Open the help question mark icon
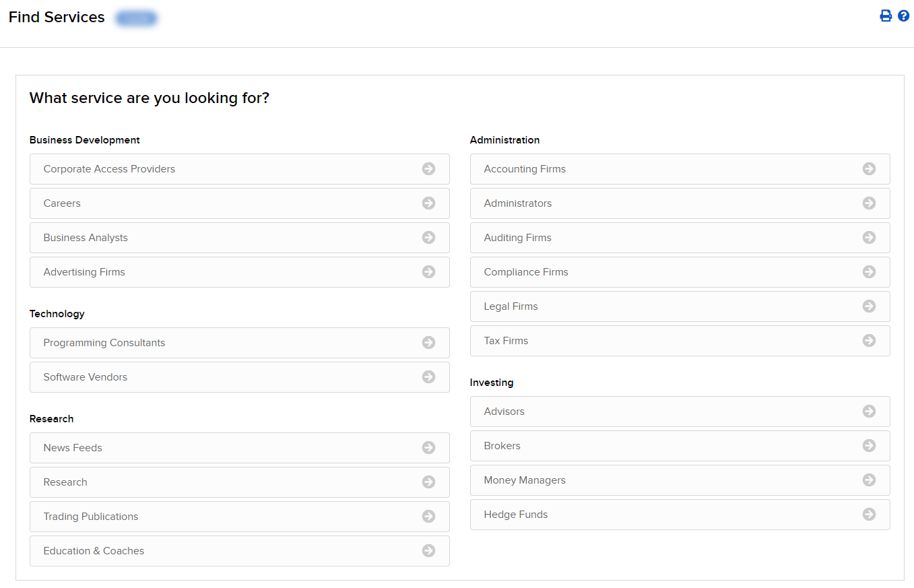This screenshot has width=914, height=588. (x=903, y=16)
